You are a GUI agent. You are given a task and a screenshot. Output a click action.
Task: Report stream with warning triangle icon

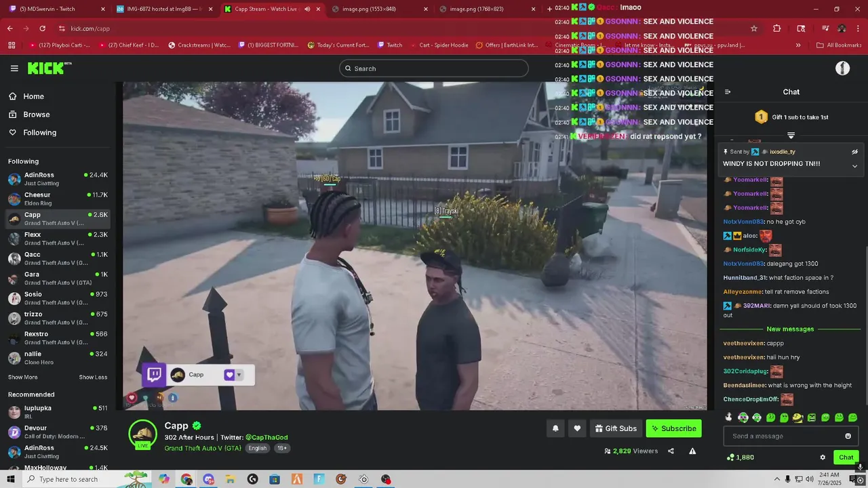coord(692,451)
